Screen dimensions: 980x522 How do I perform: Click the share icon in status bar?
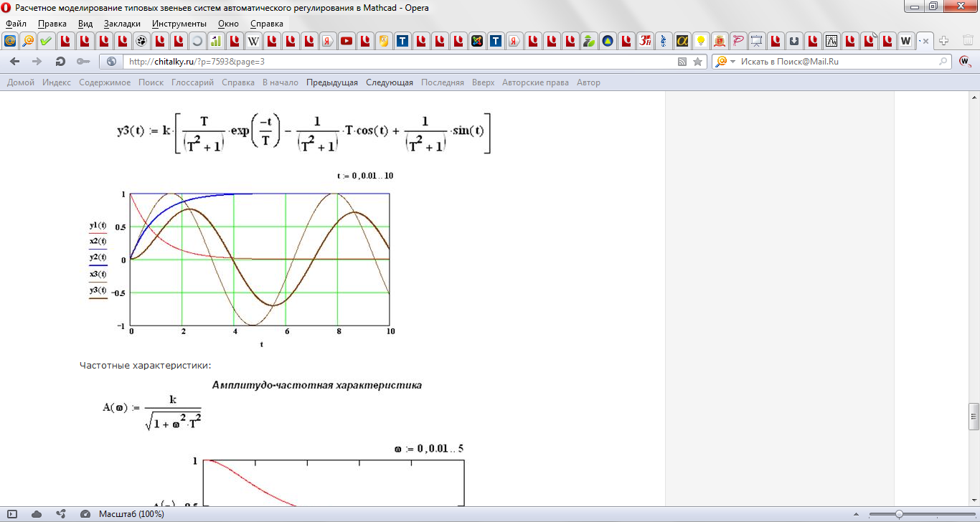pos(60,514)
